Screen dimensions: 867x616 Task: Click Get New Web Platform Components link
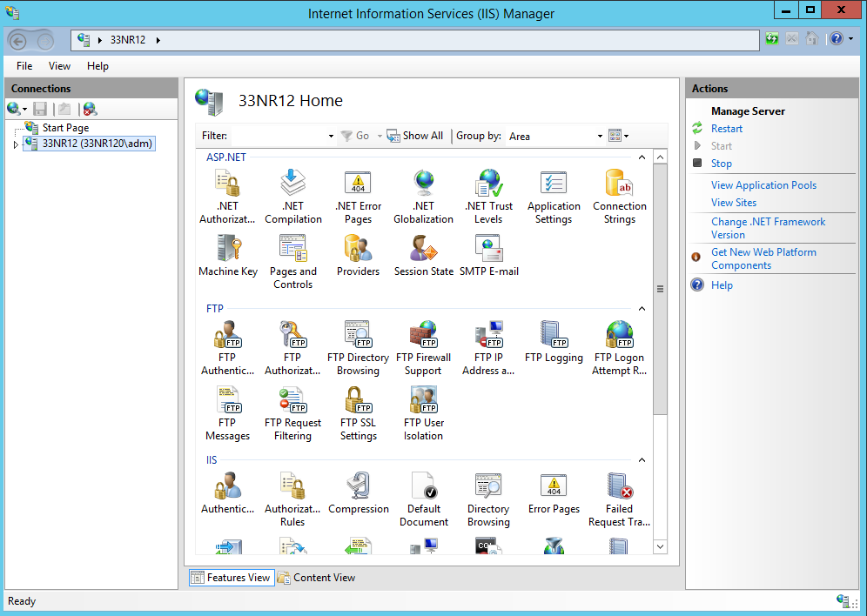(x=763, y=258)
